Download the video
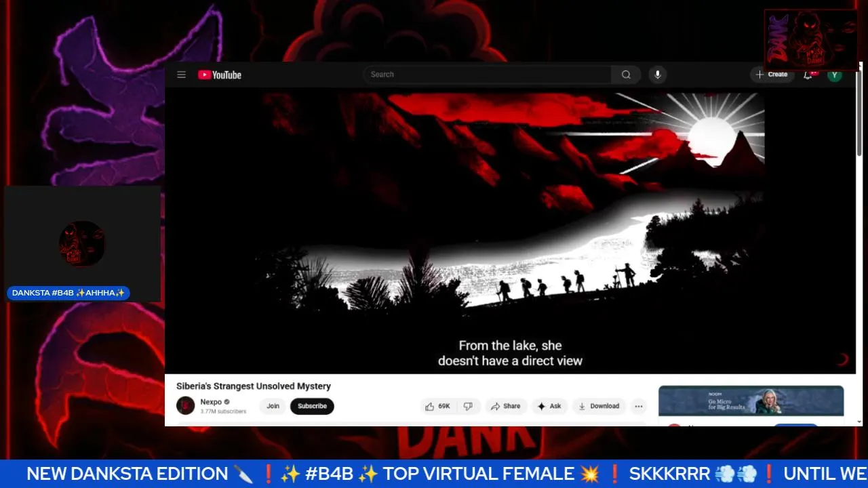This screenshot has width=868, height=488. click(599, 406)
